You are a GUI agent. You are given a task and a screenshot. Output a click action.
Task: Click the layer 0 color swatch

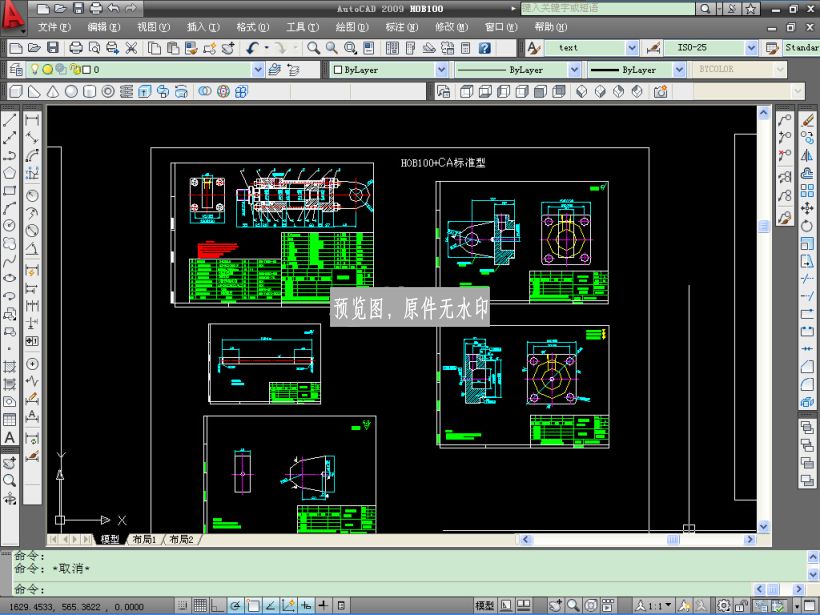[87, 70]
